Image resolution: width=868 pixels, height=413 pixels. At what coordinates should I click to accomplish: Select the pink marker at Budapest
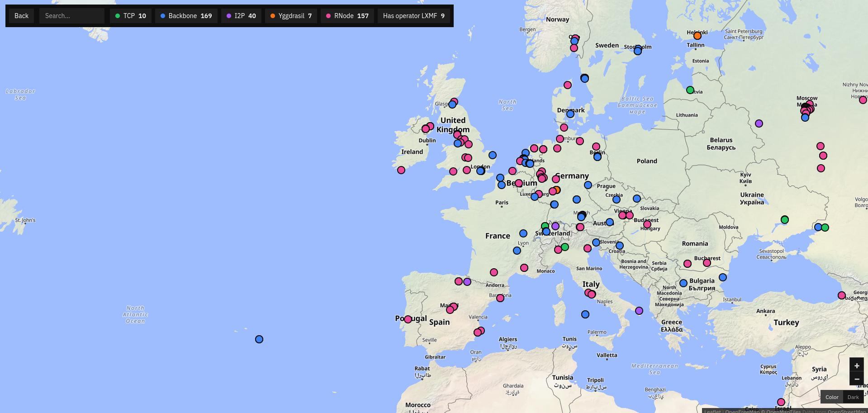click(647, 224)
